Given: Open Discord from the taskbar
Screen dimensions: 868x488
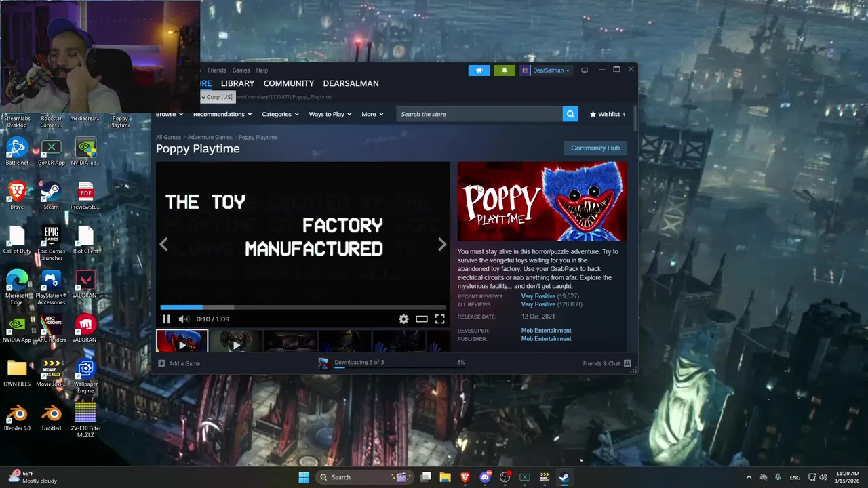Looking at the screenshot, I should pyautogui.click(x=485, y=477).
